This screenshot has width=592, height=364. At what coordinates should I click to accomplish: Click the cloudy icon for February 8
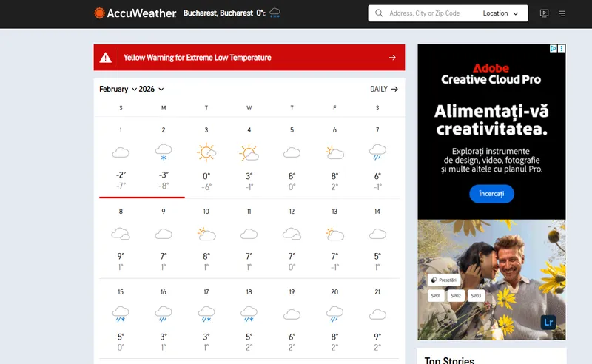pos(121,234)
